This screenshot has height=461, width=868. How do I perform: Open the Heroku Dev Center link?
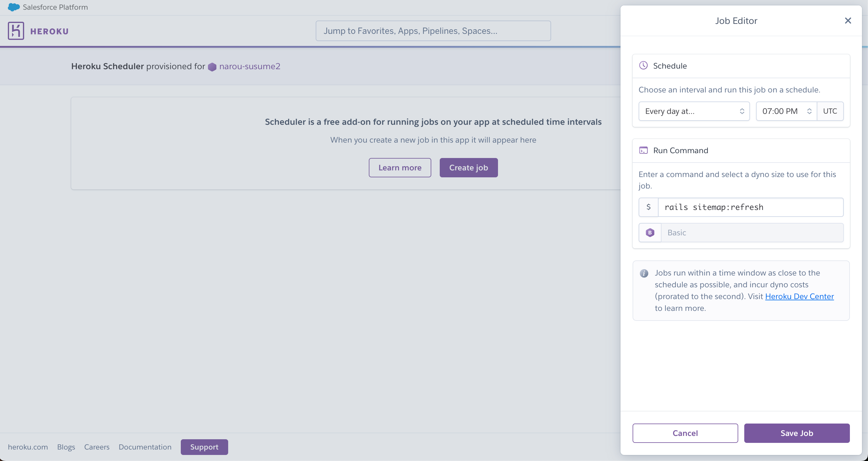click(x=799, y=296)
